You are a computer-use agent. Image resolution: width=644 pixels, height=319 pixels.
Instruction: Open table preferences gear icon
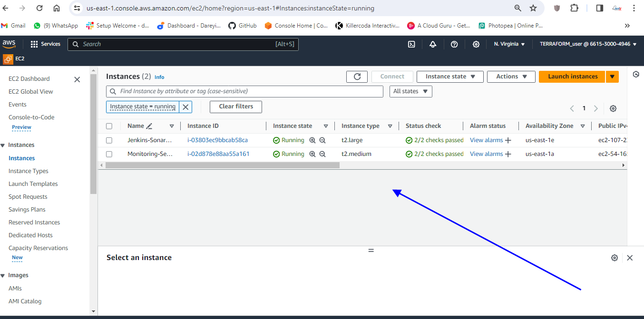point(613,108)
